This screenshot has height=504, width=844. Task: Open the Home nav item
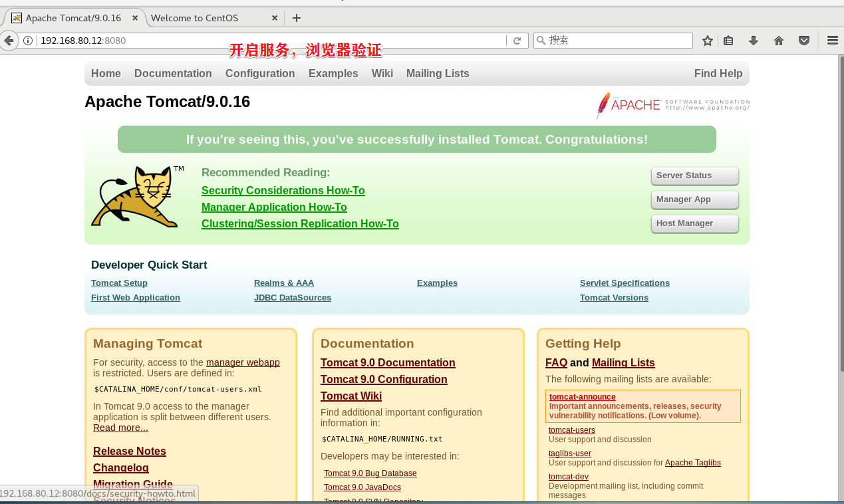[x=106, y=74]
